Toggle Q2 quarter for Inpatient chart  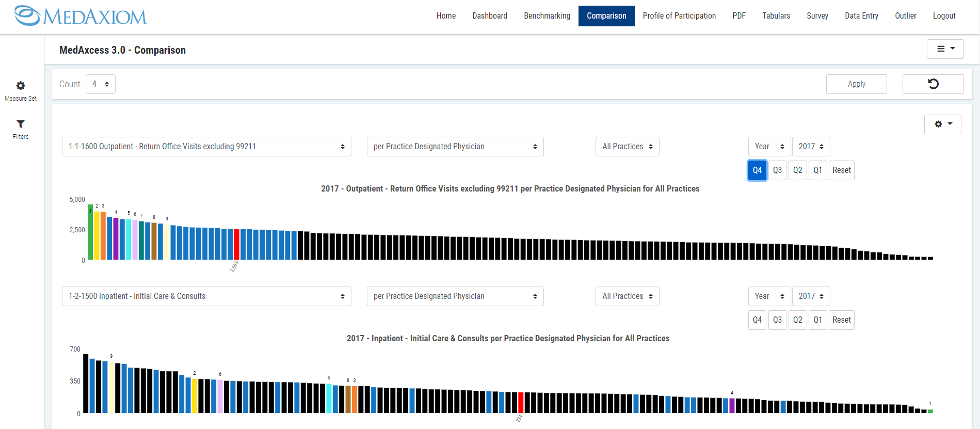coord(797,320)
